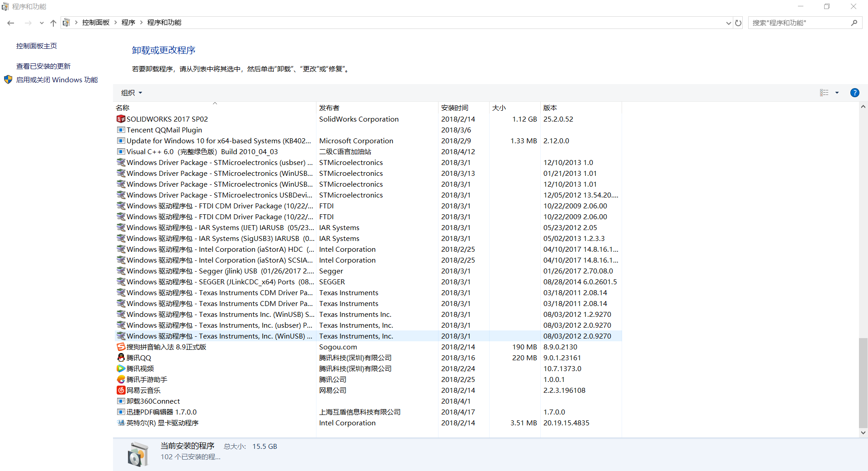Open 控制面板主页 link
The image size is (868, 471).
(x=37, y=46)
